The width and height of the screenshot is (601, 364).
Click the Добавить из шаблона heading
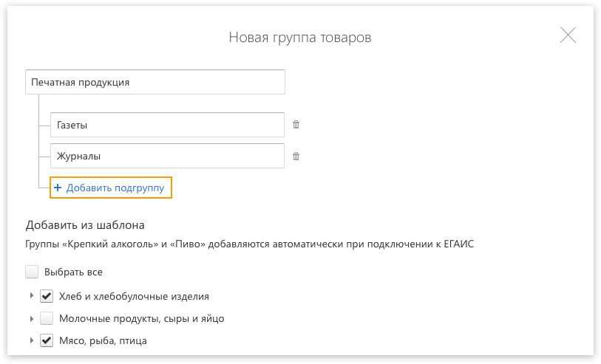click(x=85, y=225)
